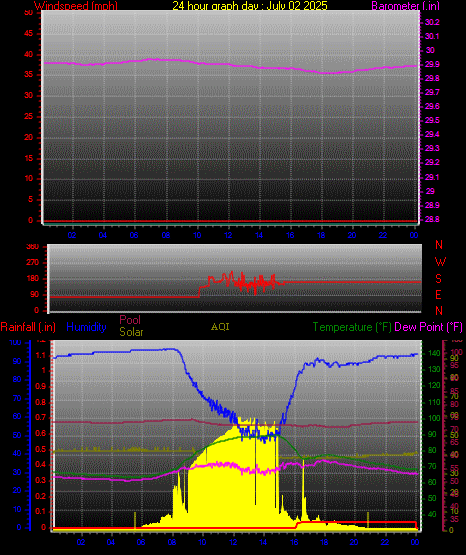Click hour 18 on the windspeed graph time axis
Viewport: 466px width, 555px height.
pyautogui.click(x=321, y=235)
